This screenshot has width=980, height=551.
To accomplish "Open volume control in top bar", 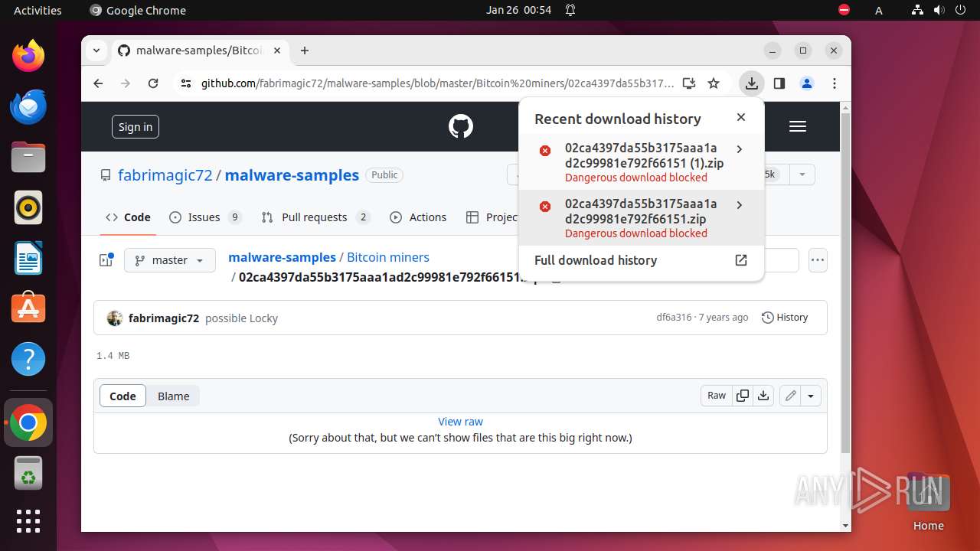I will pos(938,10).
